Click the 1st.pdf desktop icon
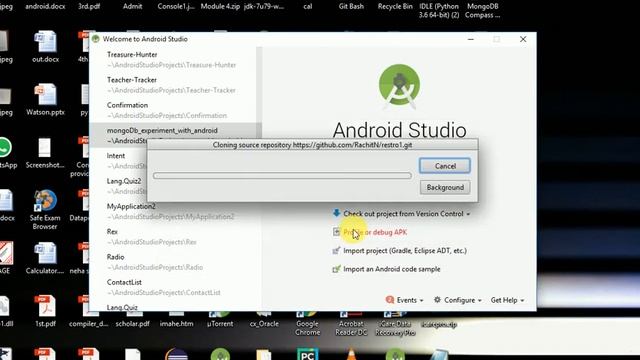 click(45, 306)
